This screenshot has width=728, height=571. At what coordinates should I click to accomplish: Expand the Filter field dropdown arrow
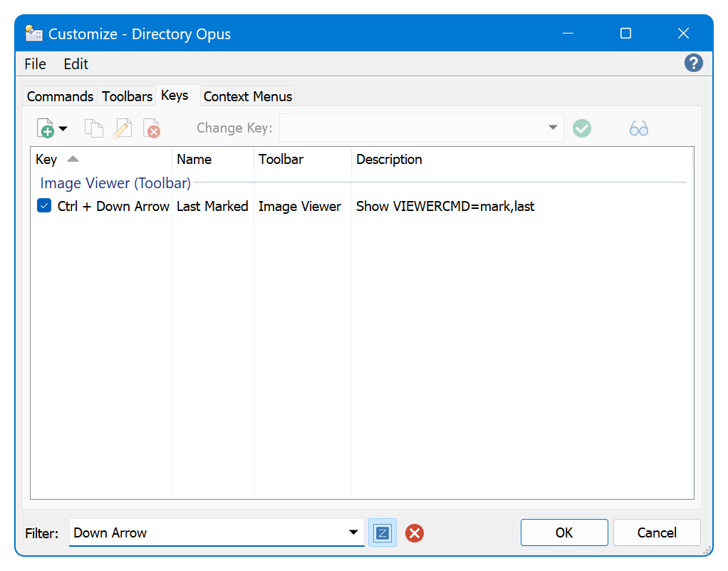point(353,533)
